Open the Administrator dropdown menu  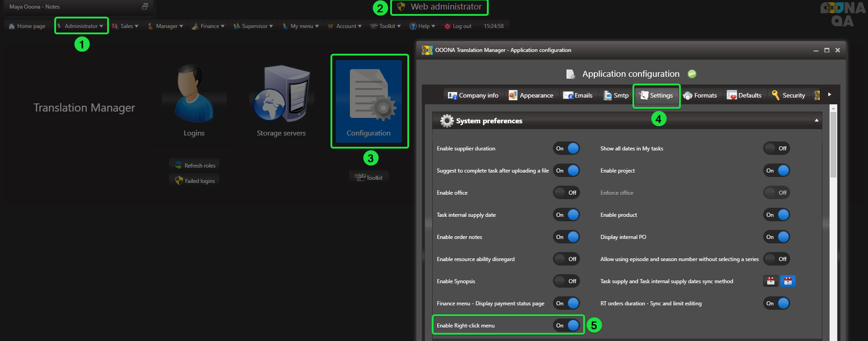pos(81,26)
